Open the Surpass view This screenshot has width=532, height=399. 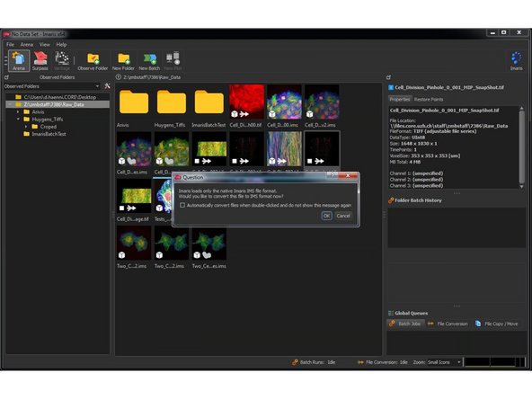click(40, 60)
